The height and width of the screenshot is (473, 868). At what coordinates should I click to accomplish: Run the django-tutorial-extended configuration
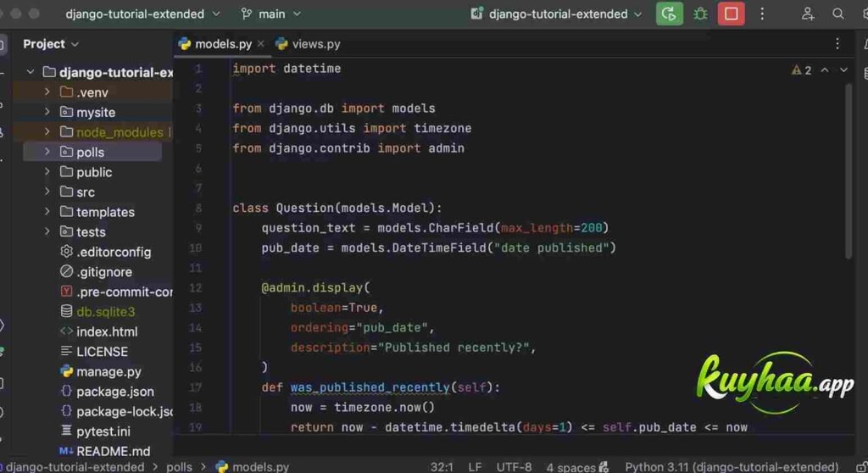tap(669, 14)
